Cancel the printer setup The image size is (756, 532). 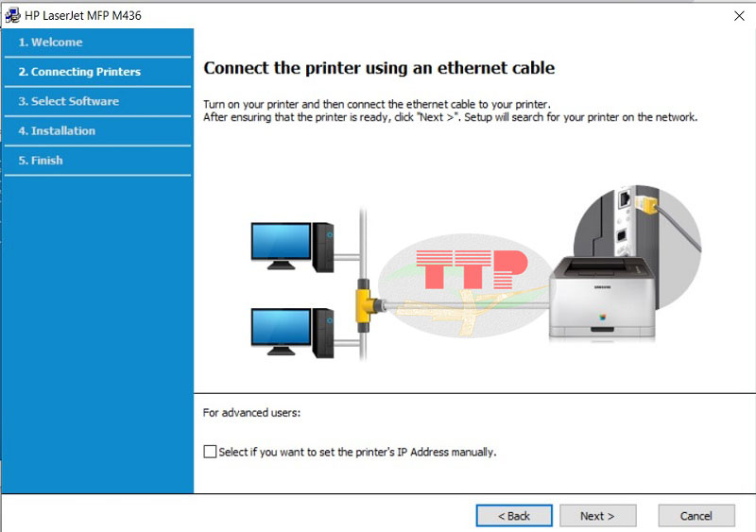[696, 516]
